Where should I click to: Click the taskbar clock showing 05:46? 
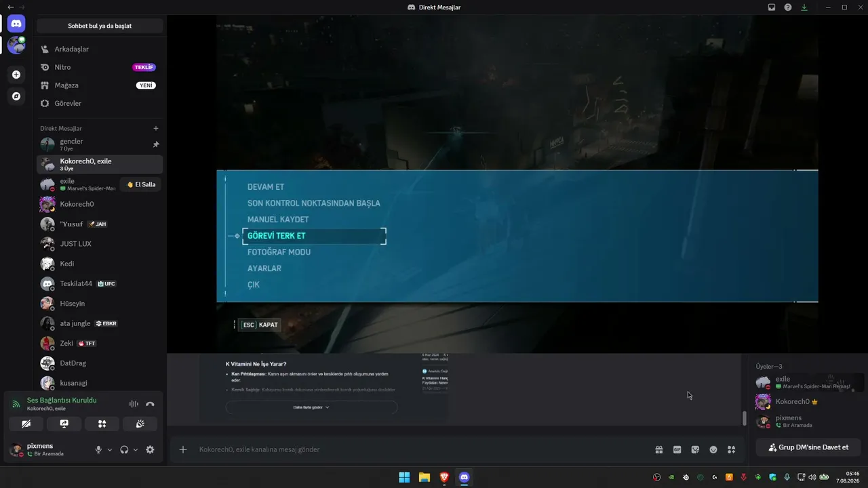pos(848,477)
